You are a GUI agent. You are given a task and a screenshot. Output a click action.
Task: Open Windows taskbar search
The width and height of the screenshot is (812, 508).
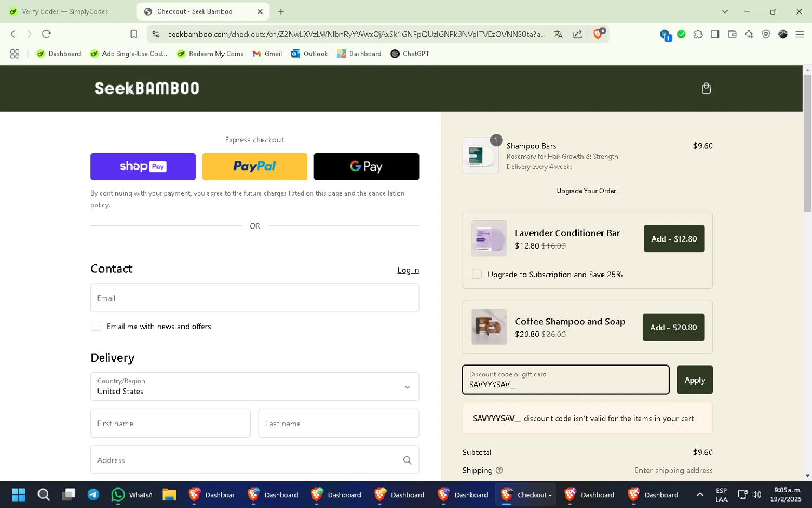[43, 494]
